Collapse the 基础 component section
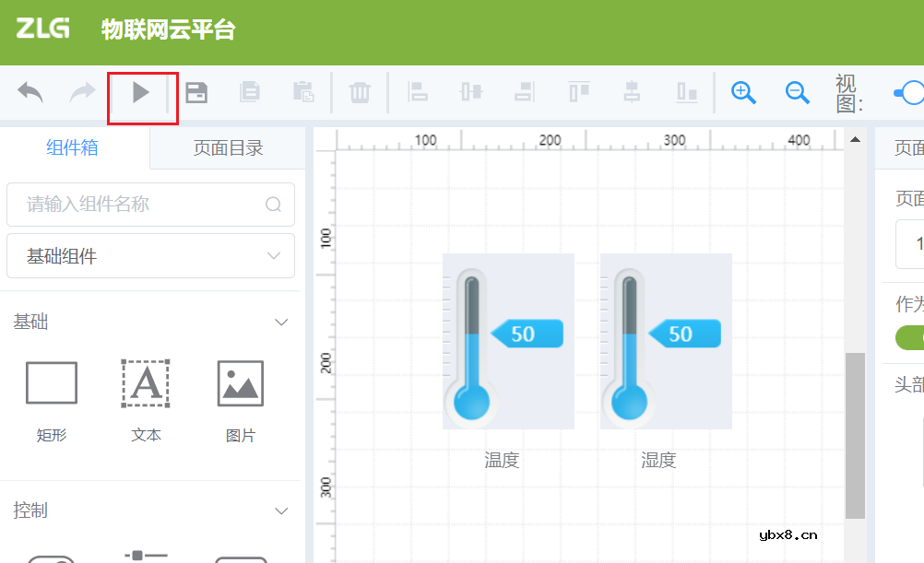Screen dimensions: 924x563 click(x=281, y=322)
